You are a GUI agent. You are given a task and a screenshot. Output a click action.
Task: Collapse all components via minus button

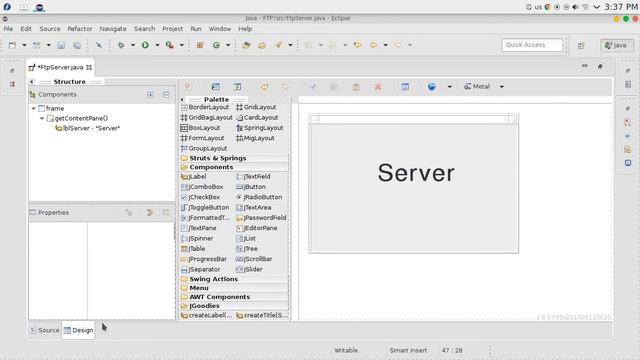[166, 94]
